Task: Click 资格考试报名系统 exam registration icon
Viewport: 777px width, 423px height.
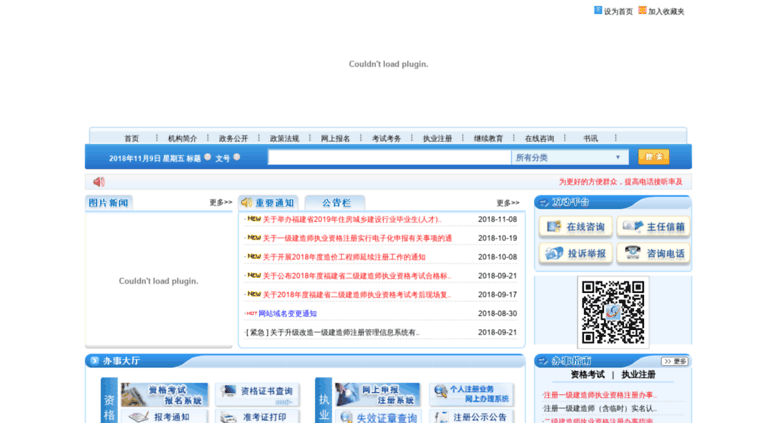Action: tap(164, 394)
